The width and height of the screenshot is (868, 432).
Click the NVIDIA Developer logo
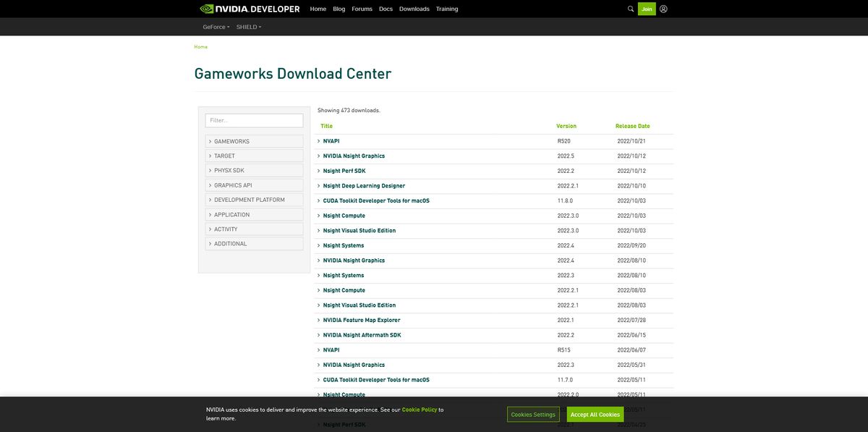click(x=250, y=7)
